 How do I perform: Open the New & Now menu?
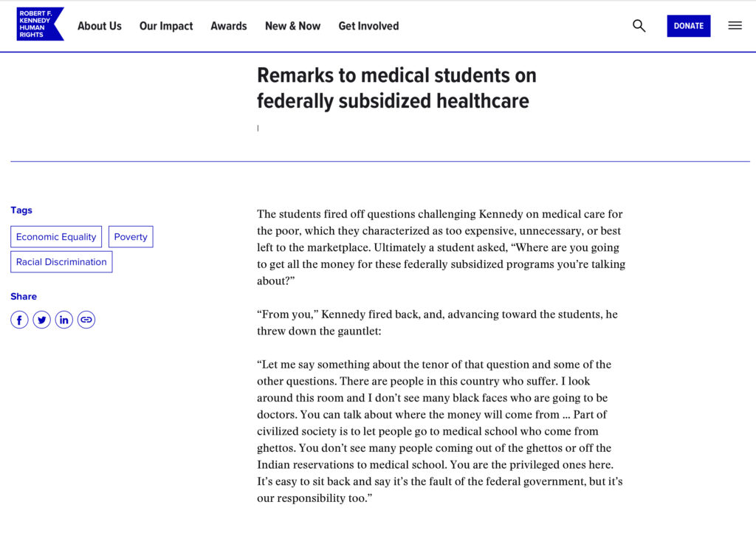pos(292,26)
